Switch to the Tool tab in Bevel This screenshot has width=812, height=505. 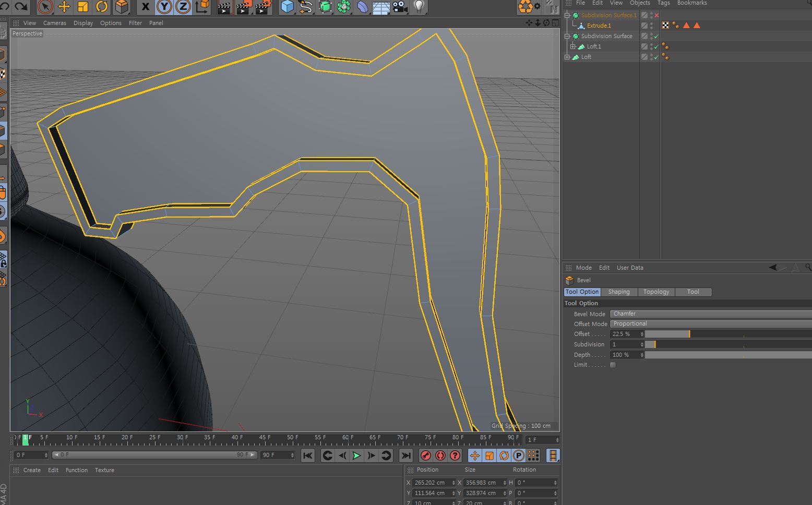tap(693, 292)
